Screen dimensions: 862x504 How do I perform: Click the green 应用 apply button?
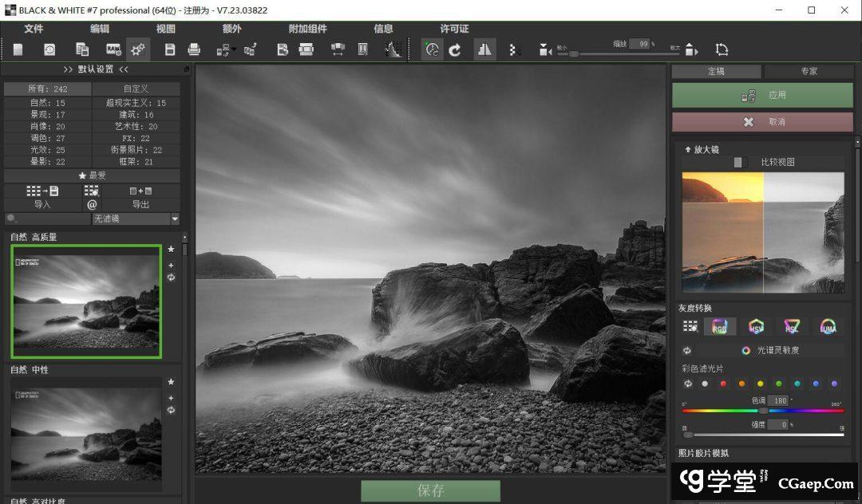coord(762,95)
